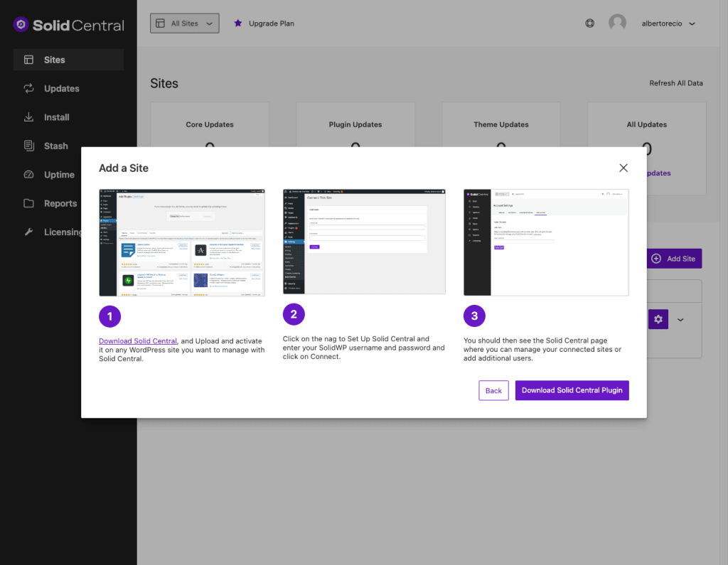Click the Stash document icon
The height and width of the screenshot is (565, 728).
point(28,146)
